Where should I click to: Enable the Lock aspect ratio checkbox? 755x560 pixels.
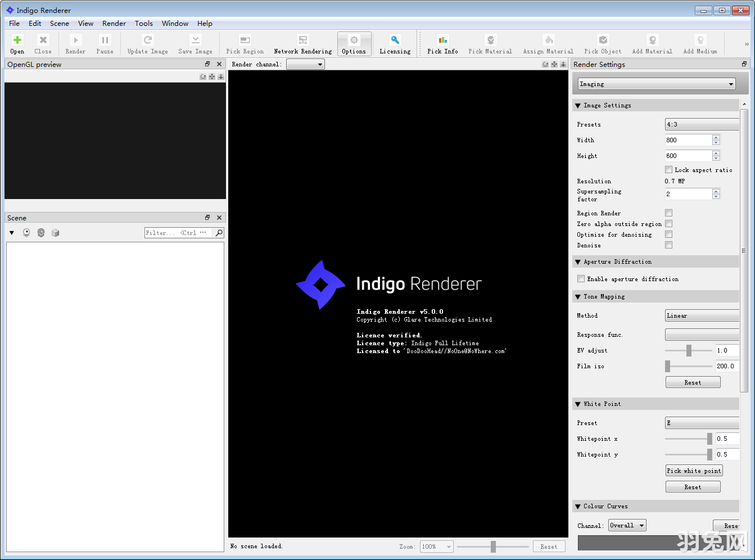click(668, 169)
